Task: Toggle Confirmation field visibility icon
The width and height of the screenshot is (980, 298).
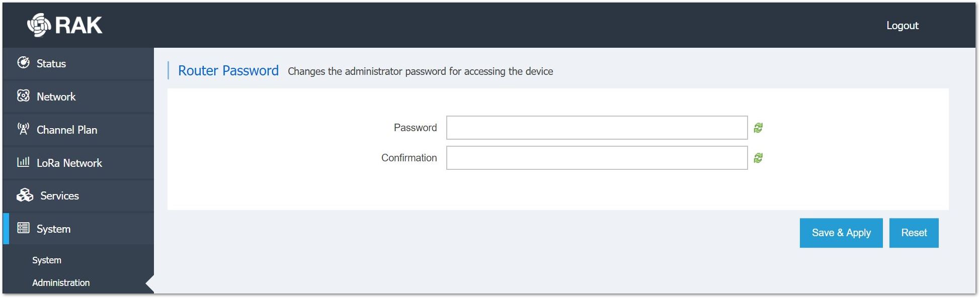Action: click(x=758, y=158)
